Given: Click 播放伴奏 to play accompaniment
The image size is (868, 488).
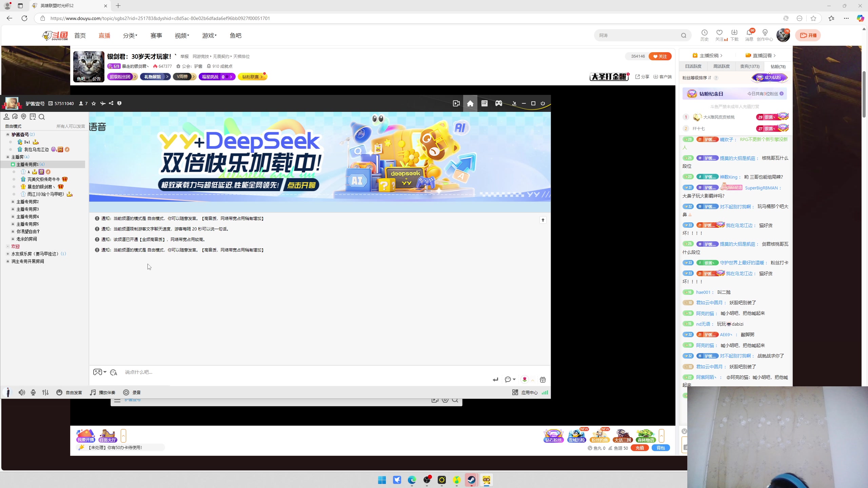Looking at the screenshot, I should tap(103, 392).
